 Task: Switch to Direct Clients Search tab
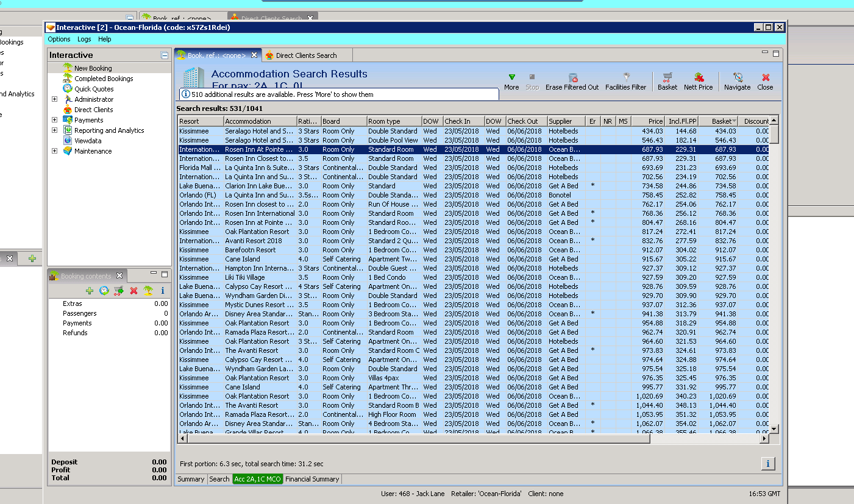[x=305, y=55]
